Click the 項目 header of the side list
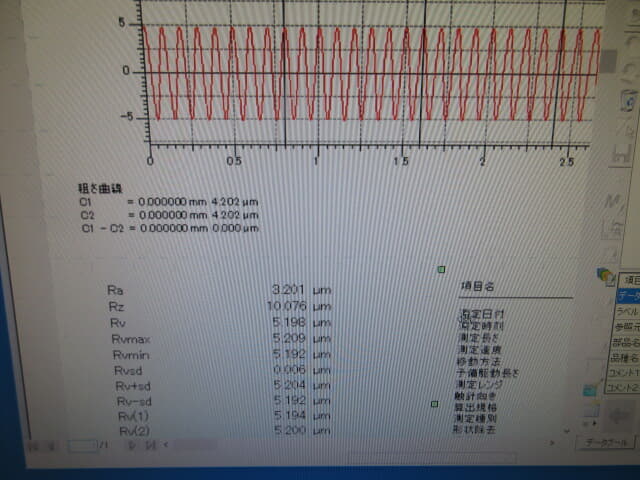The image size is (640, 480). pos(631,280)
